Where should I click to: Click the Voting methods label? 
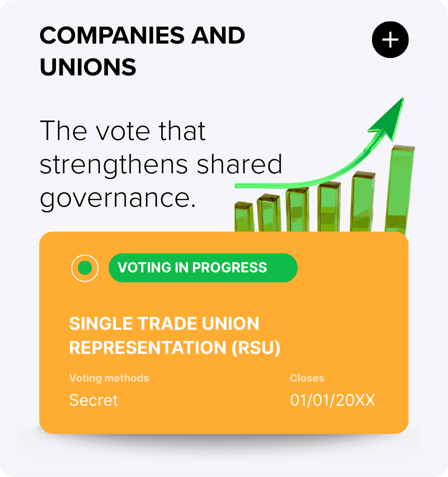coord(109,378)
